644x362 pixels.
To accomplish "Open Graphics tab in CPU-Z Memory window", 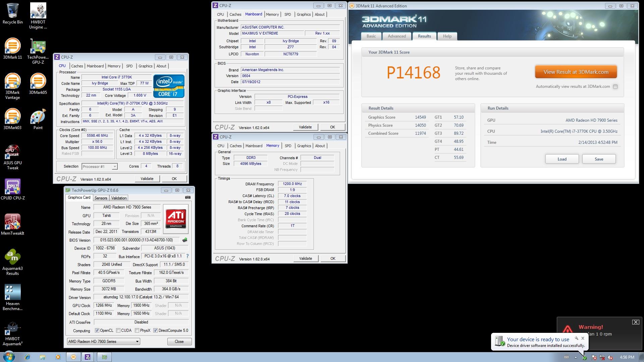I will (x=304, y=146).
